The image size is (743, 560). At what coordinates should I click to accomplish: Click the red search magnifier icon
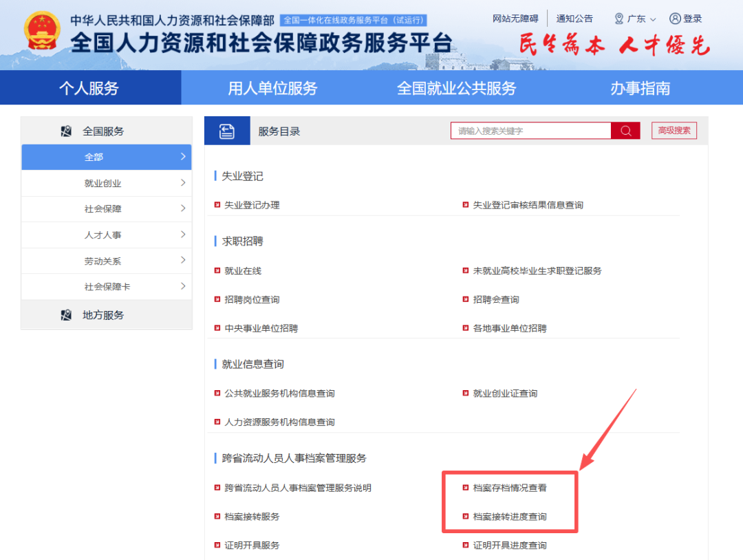click(625, 131)
